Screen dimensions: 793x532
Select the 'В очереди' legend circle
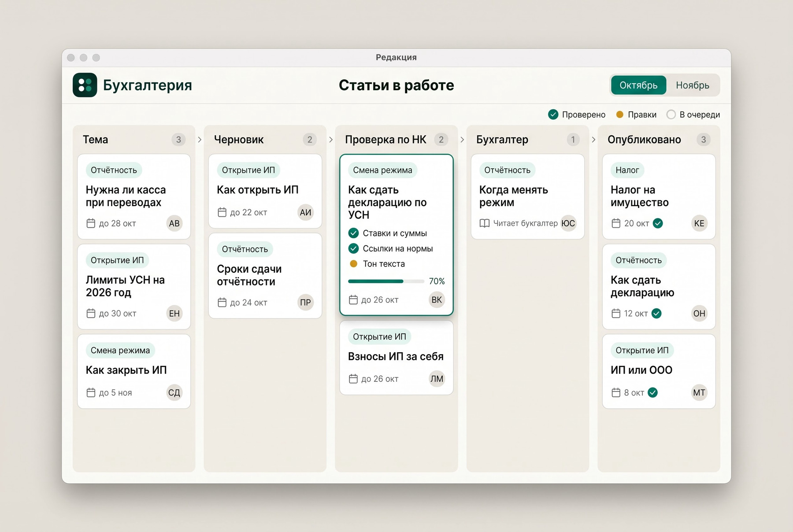pyautogui.click(x=671, y=115)
